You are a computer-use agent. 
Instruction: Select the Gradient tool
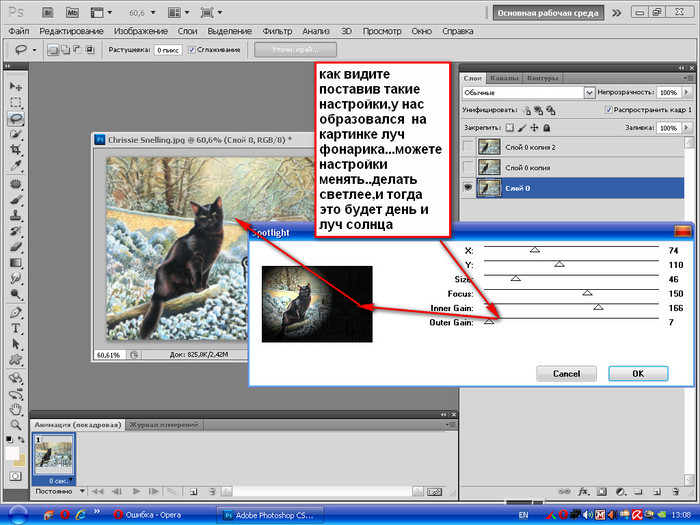16,262
